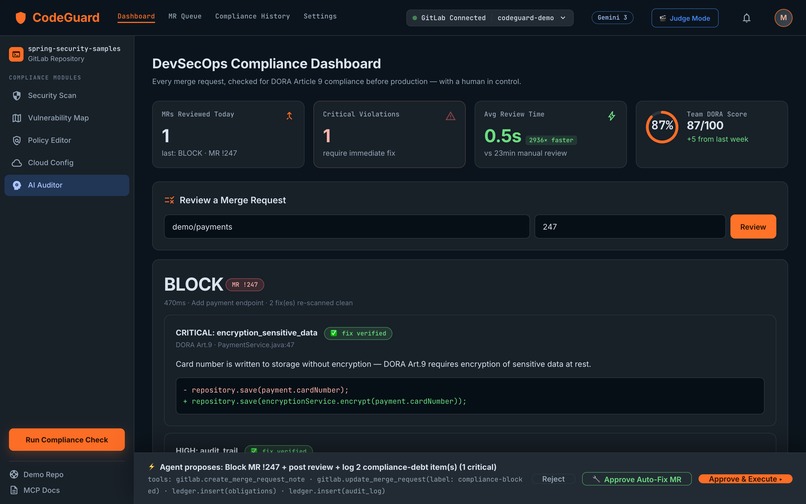Click the Reject button
Image resolution: width=806 pixels, height=504 pixels.
(x=553, y=479)
